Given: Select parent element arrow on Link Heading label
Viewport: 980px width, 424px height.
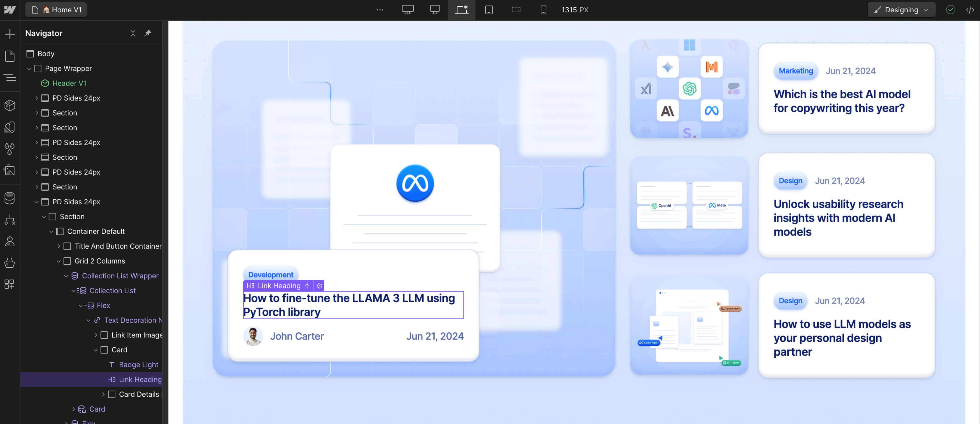Looking at the screenshot, I should click(307, 286).
